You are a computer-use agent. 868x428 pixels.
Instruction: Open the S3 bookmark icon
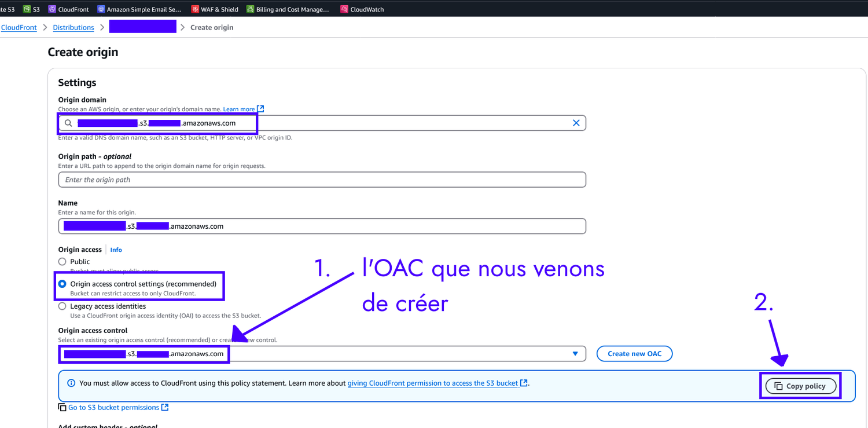(x=27, y=9)
